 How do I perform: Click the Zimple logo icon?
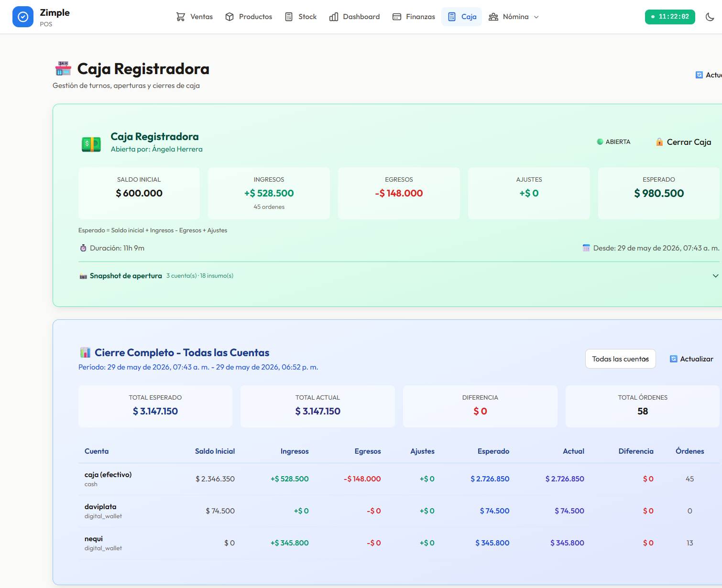click(23, 17)
